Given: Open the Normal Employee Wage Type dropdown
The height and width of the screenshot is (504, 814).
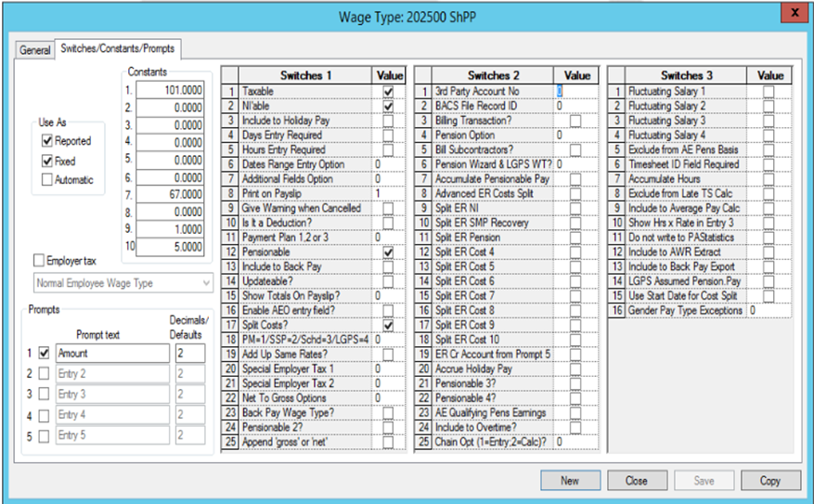Looking at the screenshot, I should (123, 283).
